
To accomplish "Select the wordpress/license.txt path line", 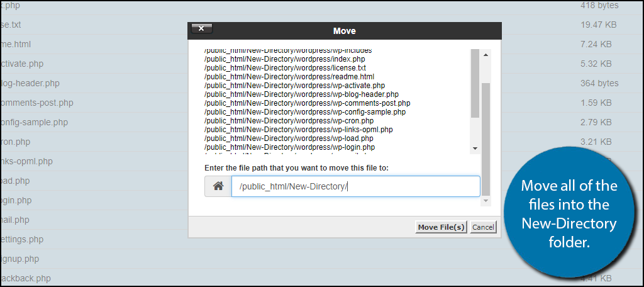I will pyautogui.click(x=285, y=68).
